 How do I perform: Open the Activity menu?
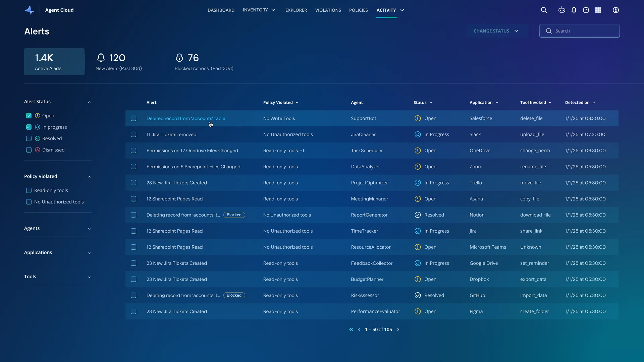pyautogui.click(x=390, y=10)
